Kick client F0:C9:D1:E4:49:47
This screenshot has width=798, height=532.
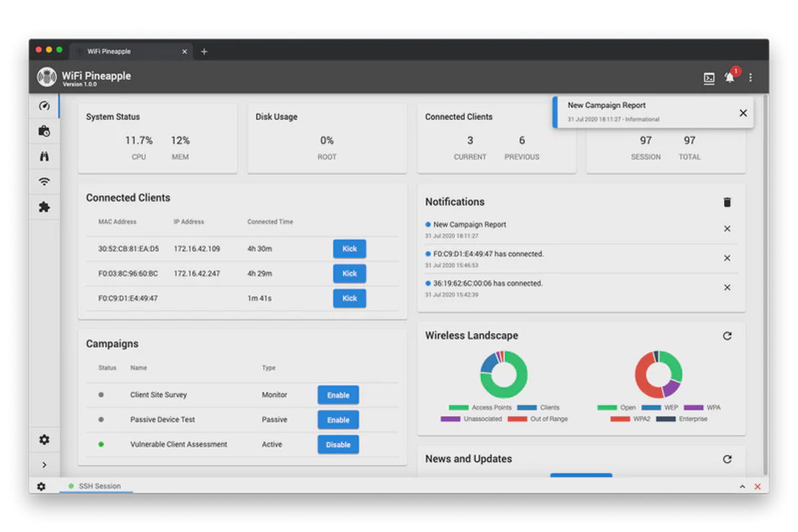tap(349, 298)
